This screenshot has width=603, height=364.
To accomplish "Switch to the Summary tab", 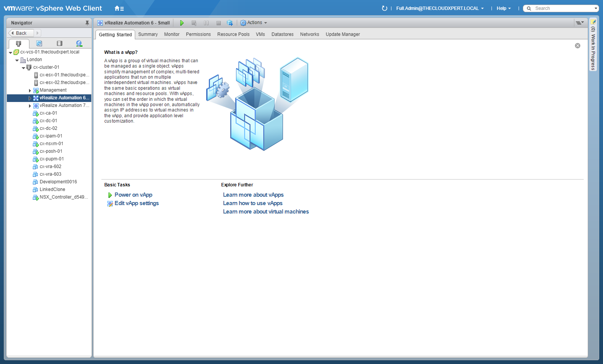I will [x=148, y=34].
